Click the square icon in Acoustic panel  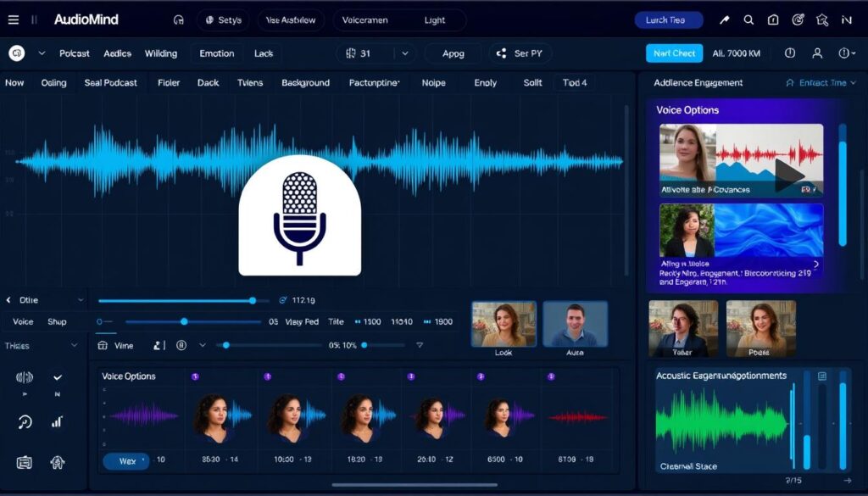[x=822, y=376]
